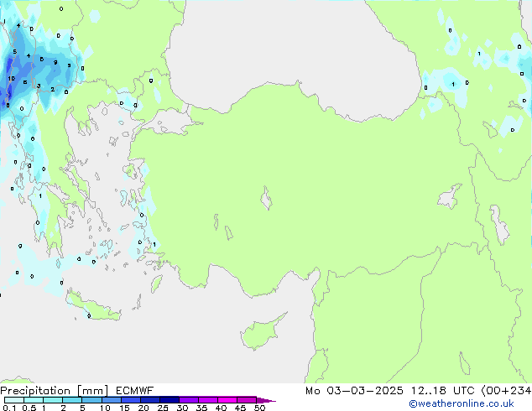
Task: Click the '30' legend scale label
Action: click(x=182, y=408)
